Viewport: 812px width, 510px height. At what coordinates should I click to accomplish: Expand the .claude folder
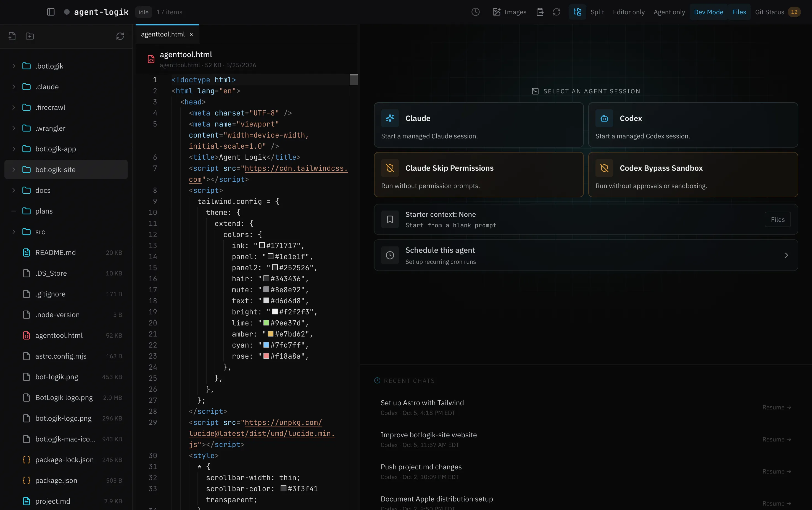click(14, 87)
